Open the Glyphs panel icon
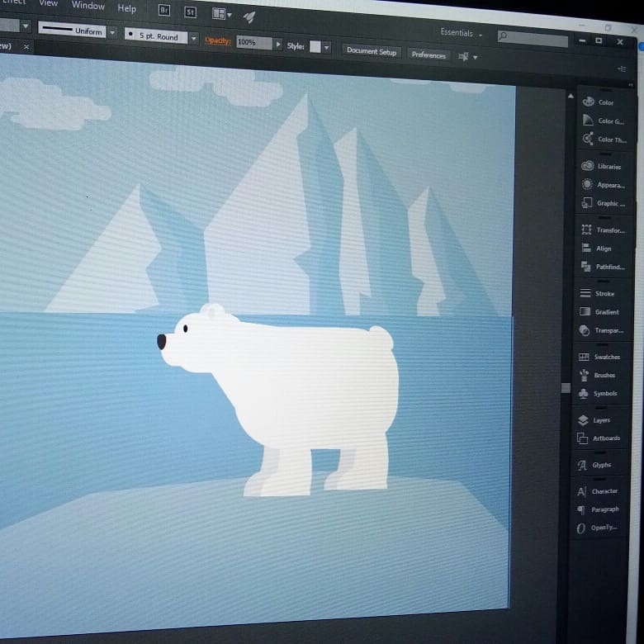Viewport: 644px width, 644px height. pyautogui.click(x=582, y=465)
